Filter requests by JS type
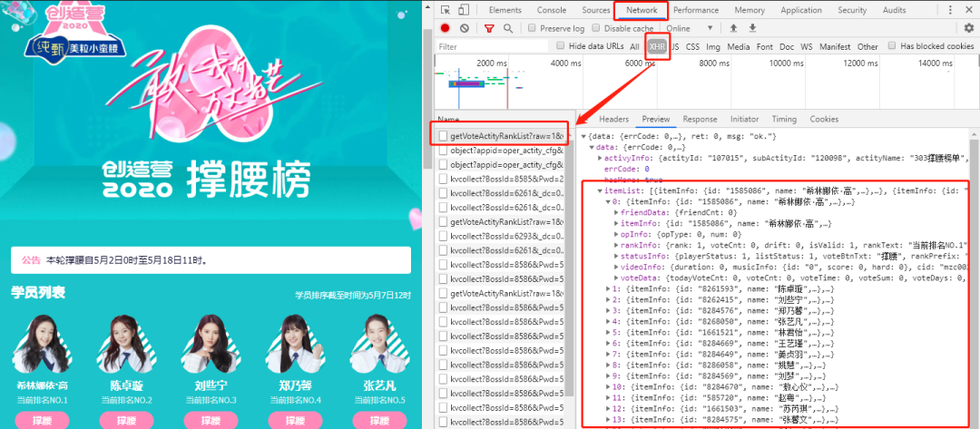The width and height of the screenshot is (980, 429). tap(676, 47)
